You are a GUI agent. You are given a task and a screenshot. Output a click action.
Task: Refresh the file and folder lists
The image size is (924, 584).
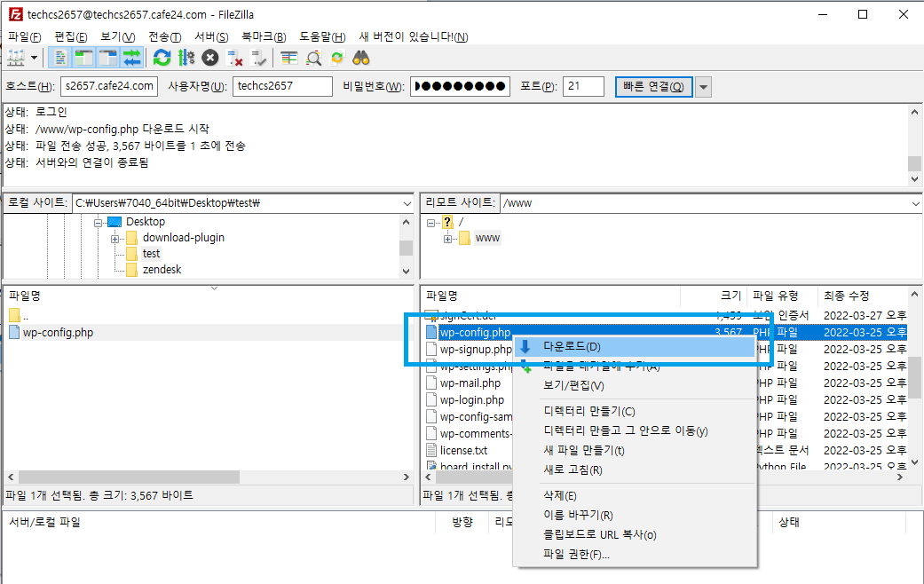click(161, 57)
